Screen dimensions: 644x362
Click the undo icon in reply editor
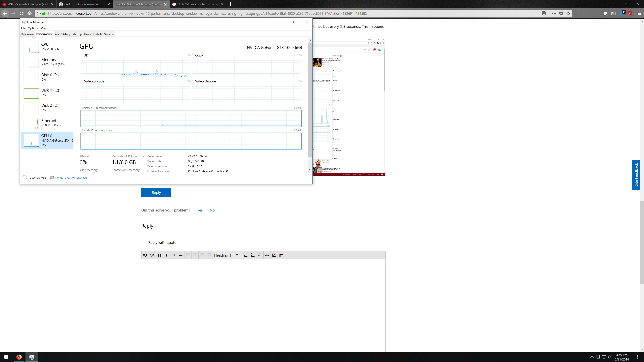pos(145,255)
